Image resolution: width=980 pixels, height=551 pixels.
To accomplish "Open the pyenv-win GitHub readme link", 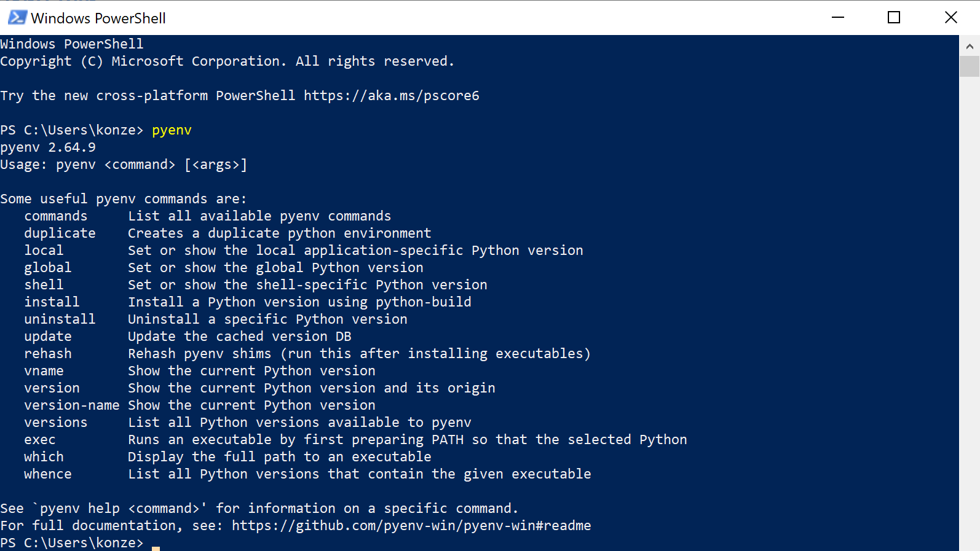I will click(x=411, y=525).
